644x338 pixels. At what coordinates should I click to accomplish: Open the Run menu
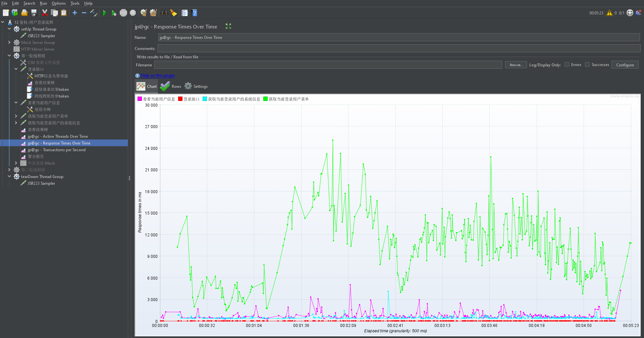[43, 3]
